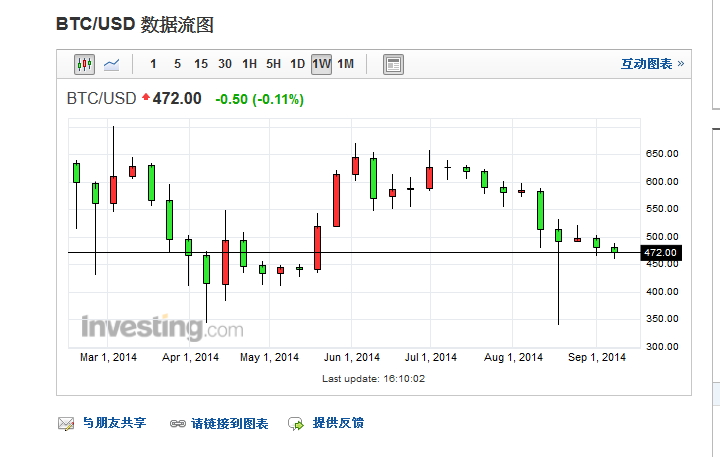720x457 pixels.
Task: Click the envelope share-with-friends icon
Action: 66,423
